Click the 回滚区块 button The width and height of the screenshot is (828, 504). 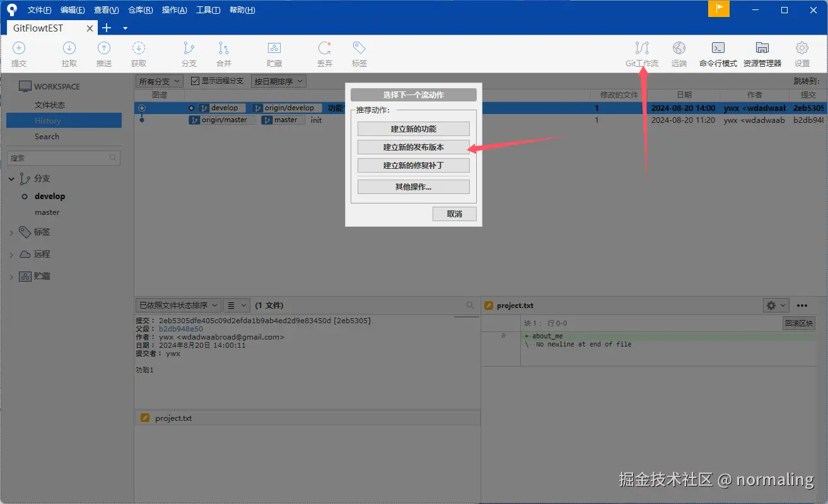click(x=799, y=323)
